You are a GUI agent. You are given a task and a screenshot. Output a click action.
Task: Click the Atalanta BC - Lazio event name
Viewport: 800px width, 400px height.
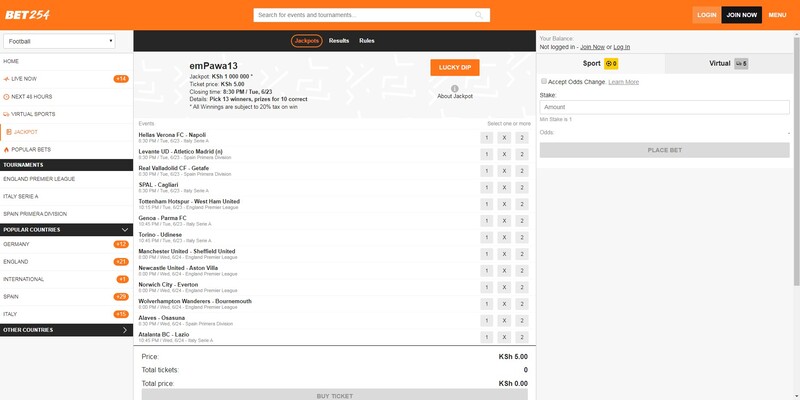tap(164, 334)
